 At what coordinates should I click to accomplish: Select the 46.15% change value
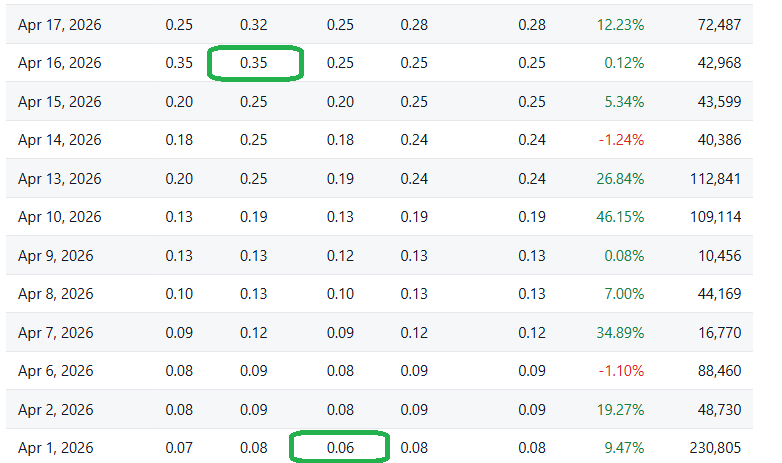(620, 217)
